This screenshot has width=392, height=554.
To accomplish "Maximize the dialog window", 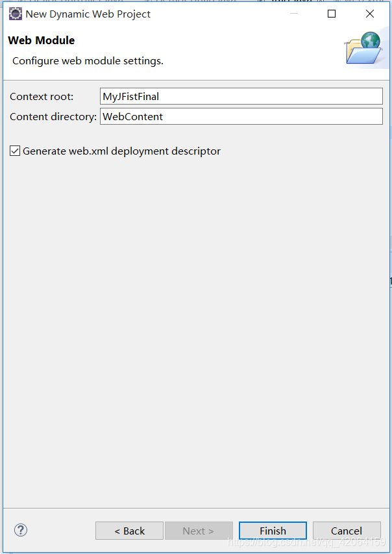I will 332,14.
